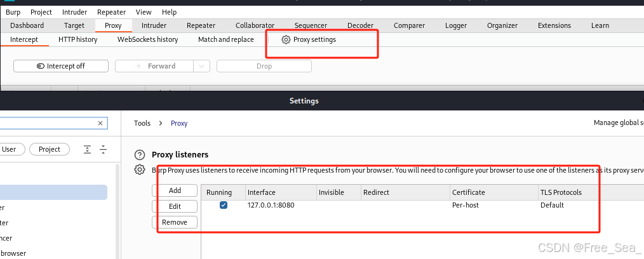Toggle the Intercept off button
Viewport: 644px width, 259px height.
(x=61, y=66)
